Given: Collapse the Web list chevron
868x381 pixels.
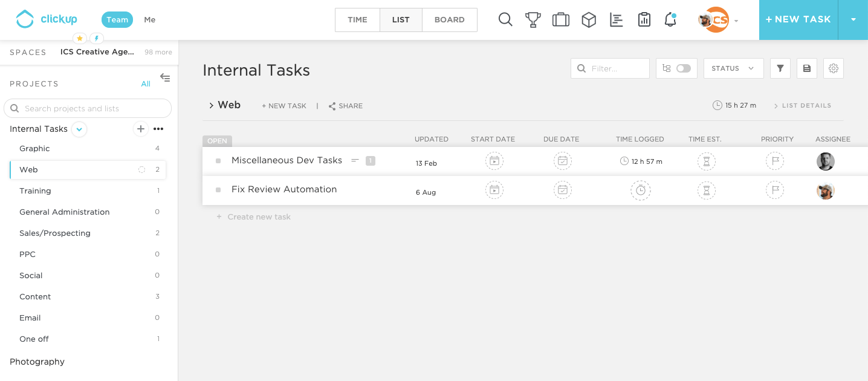Looking at the screenshot, I should coord(211,106).
